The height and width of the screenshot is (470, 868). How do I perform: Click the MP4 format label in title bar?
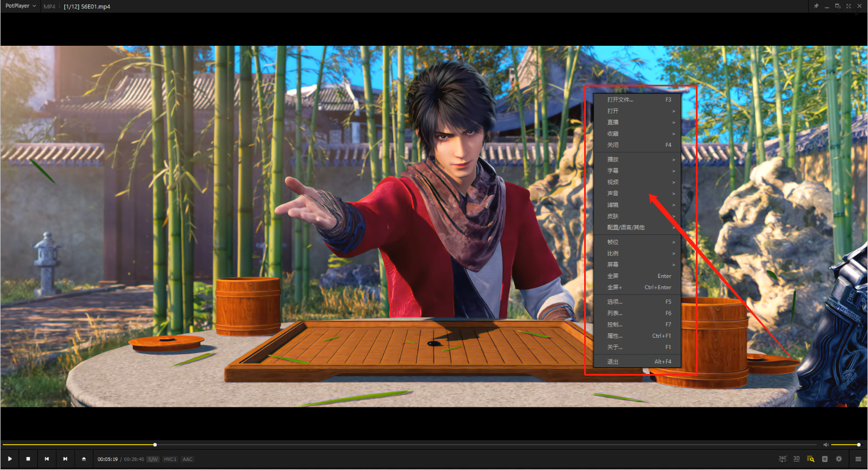[x=50, y=7]
